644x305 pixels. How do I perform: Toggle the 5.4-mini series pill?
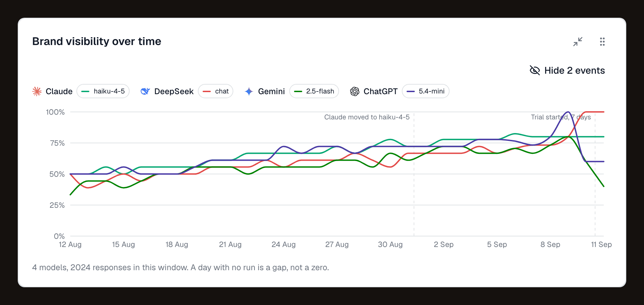[x=426, y=91]
